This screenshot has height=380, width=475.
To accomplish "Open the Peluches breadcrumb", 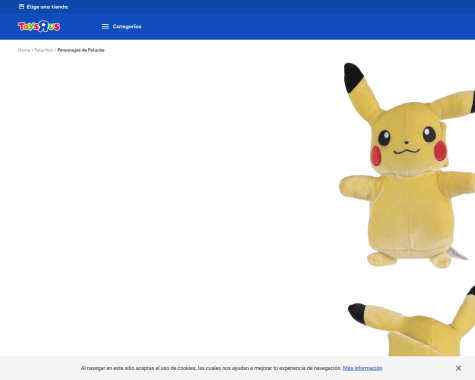I will 44,50.
